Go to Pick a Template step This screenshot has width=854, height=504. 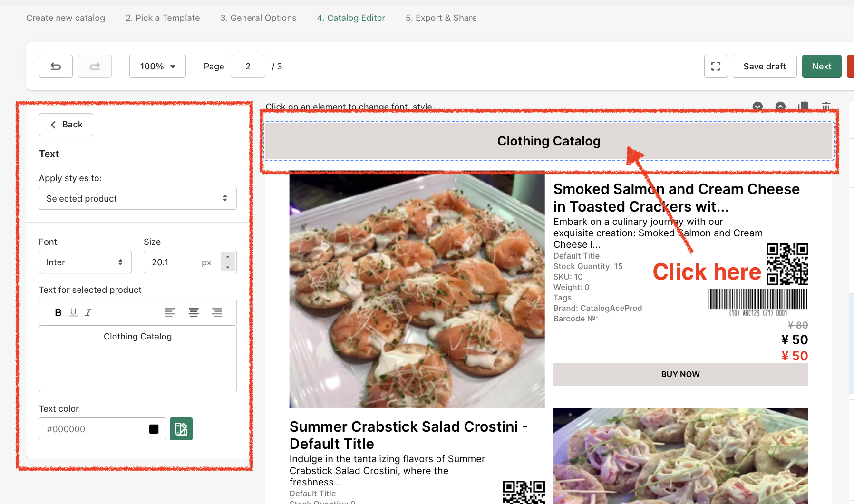coord(163,18)
